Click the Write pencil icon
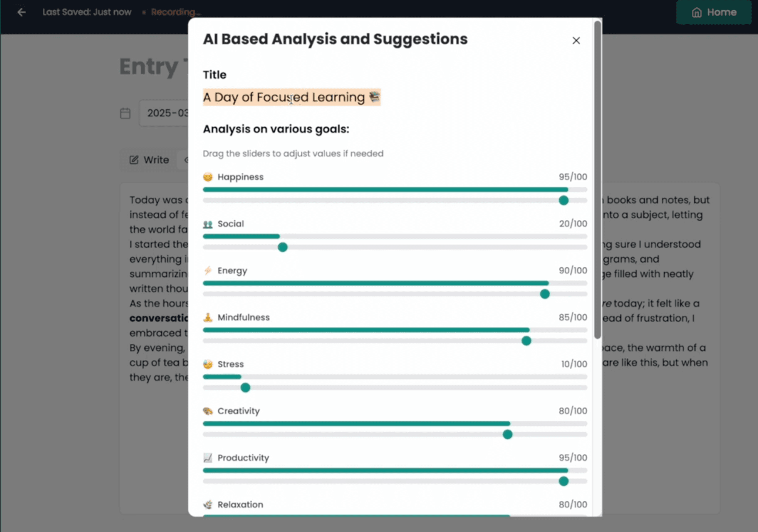Image resolution: width=758 pixels, height=532 pixels. coord(134,160)
